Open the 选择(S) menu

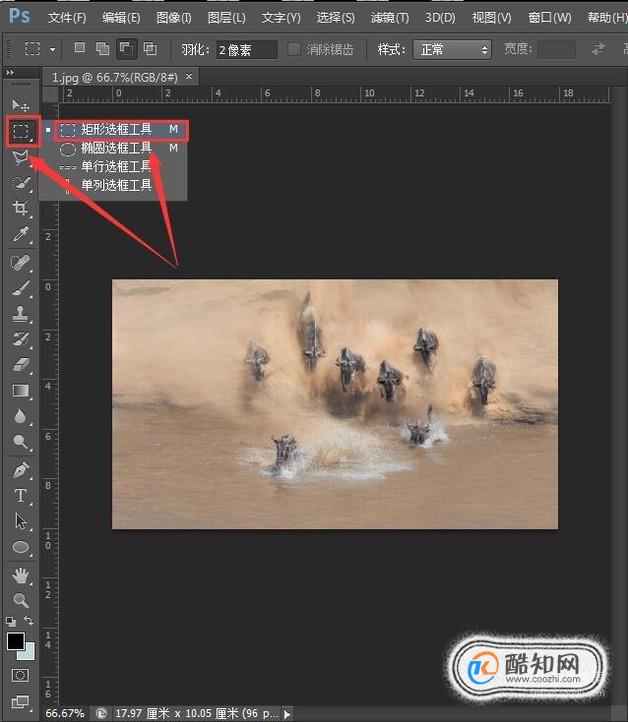coord(336,18)
